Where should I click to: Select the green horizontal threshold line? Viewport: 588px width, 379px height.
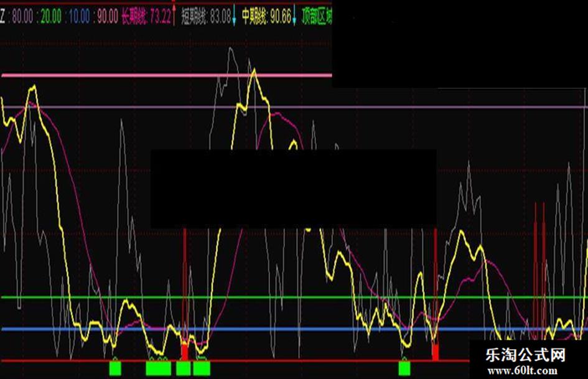[294, 297]
